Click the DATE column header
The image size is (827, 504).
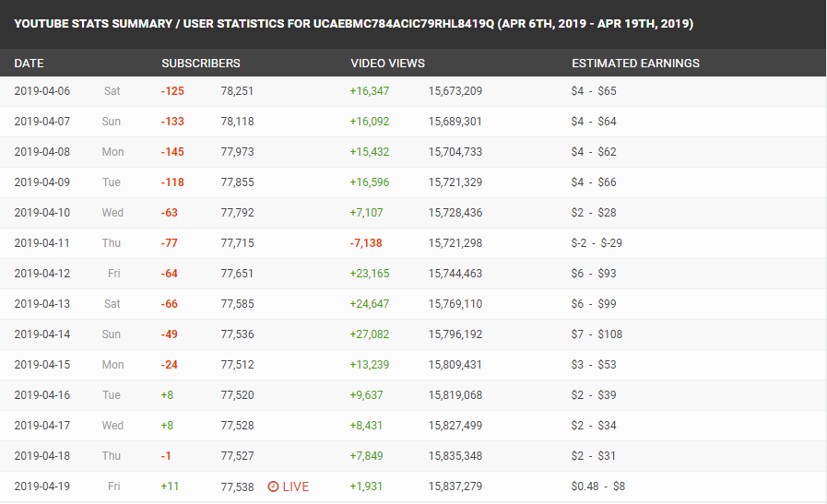pos(29,64)
